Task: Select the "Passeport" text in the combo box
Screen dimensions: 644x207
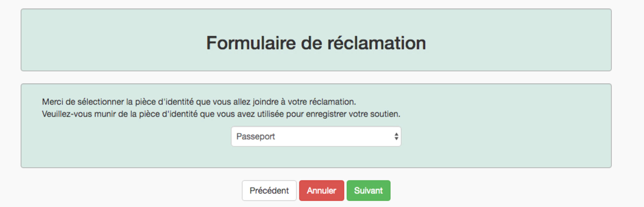Action: tap(256, 137)
